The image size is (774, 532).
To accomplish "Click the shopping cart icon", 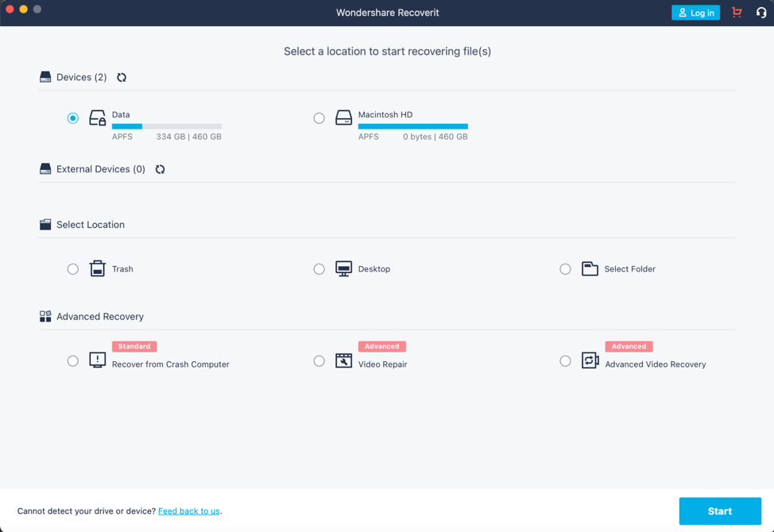I will (x=737, y=13).
